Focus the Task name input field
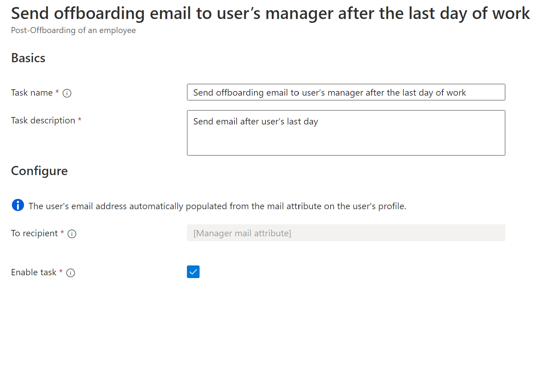 (346, 92)
